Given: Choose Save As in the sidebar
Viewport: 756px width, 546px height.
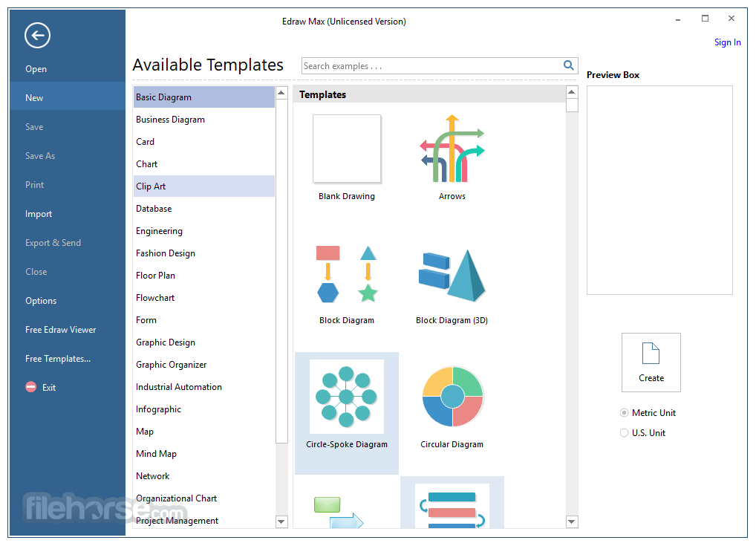Looking at the screenshot, I should coord(40,156).
